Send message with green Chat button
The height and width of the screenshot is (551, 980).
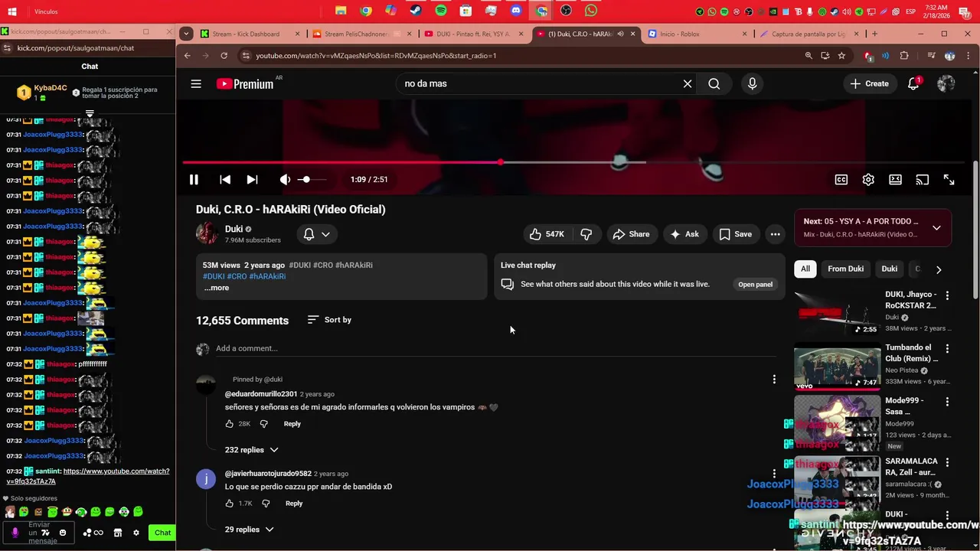coord(162,533)
